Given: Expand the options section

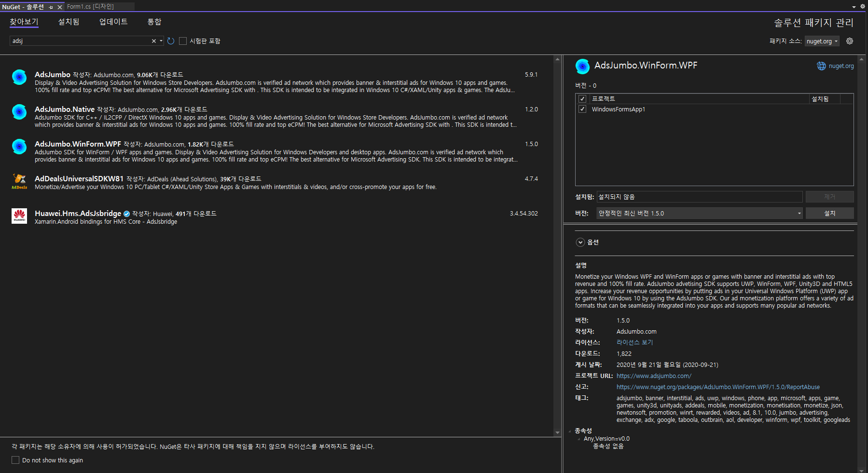Looking at the screenshot, I should [x=580, y=243].
